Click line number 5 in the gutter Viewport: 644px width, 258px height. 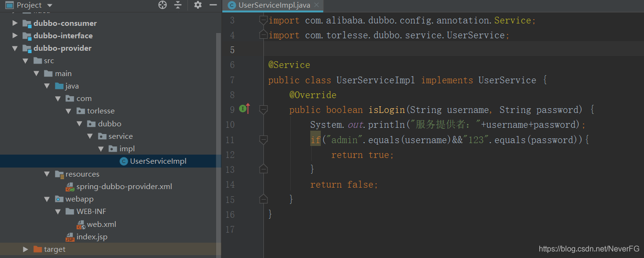(x=232, y=50)
